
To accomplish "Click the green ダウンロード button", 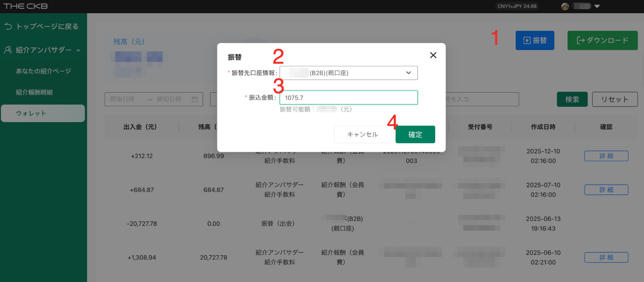I will (602, 40).
